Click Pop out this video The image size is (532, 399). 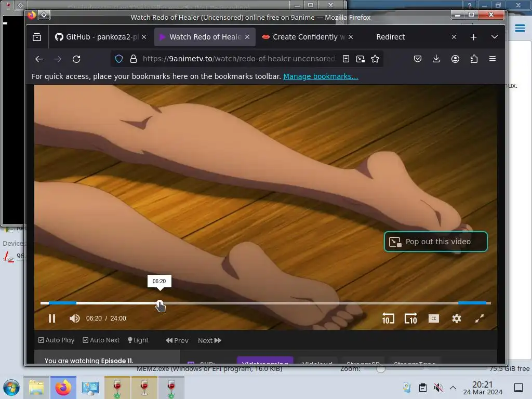pos(436,242)
